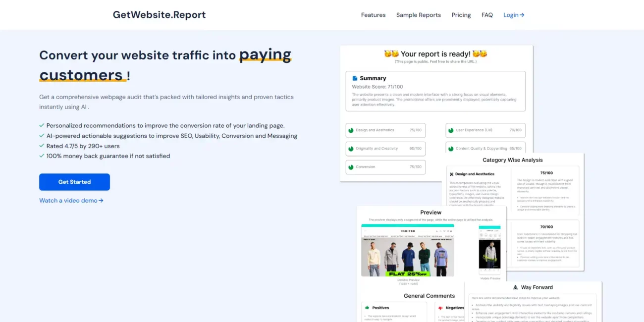Screen dimensions: 644x322
Task: Click pie icon beside Conversion score
Action: 351,167
